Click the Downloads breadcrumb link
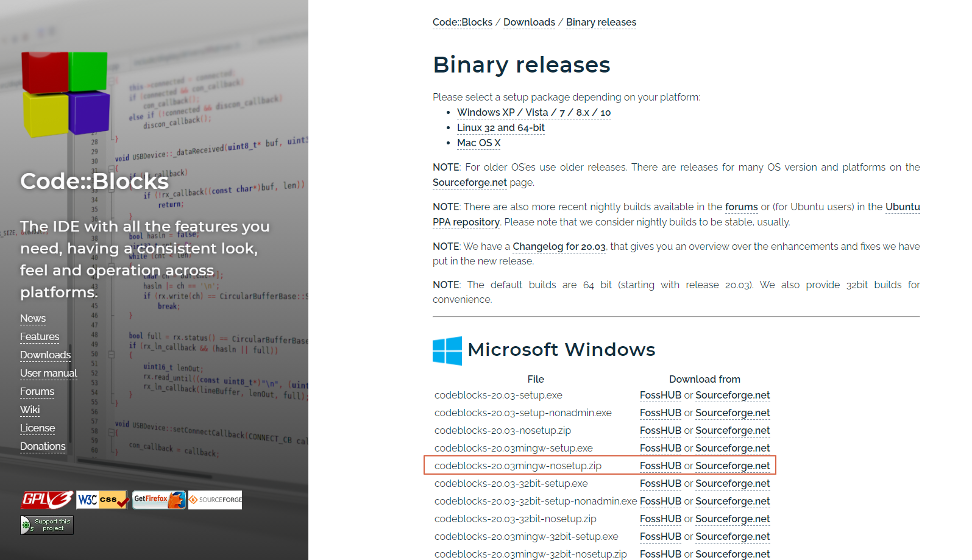 pyautogui.click(x=529, y=23)
